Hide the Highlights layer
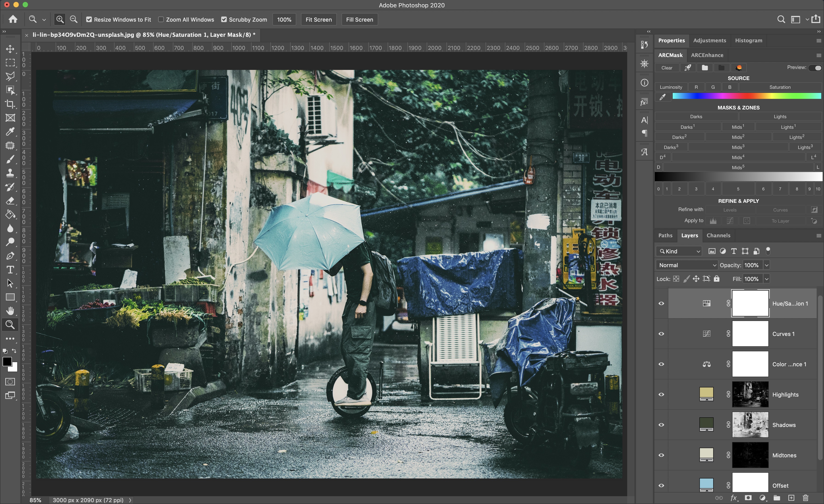Image resolution: width=824 pixels, height=504 pixels. 661,394
